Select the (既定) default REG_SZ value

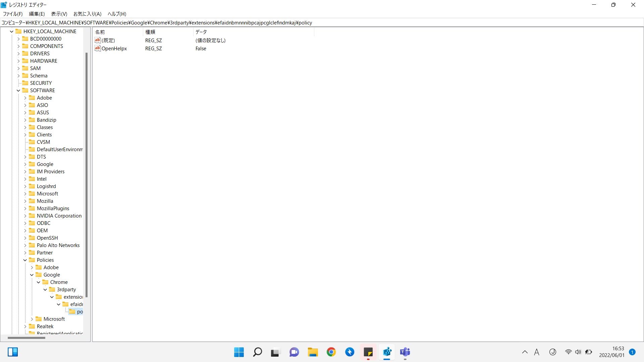tap(108, 40)
